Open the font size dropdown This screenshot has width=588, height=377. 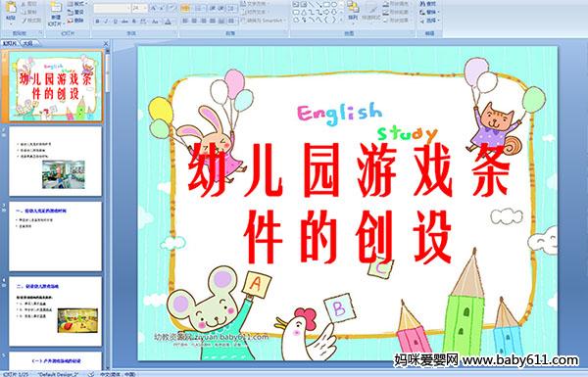pyautogui.click(x=145, y=8)
